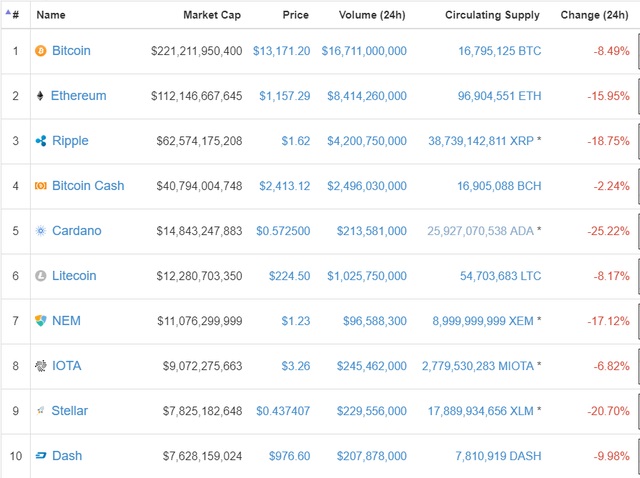Click Cardano volume $213,581,000
Viewport: 640px width, 478px height.
tap(372, 231)
